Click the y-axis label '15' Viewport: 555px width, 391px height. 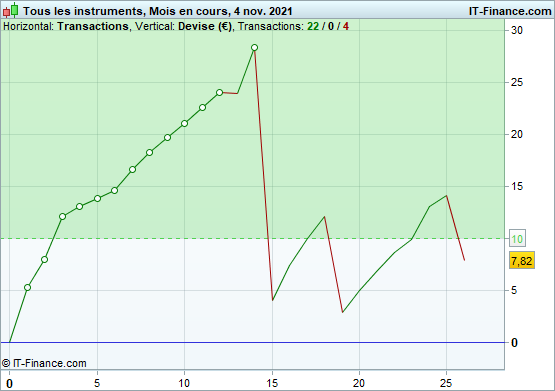click(x=516, y=186)
